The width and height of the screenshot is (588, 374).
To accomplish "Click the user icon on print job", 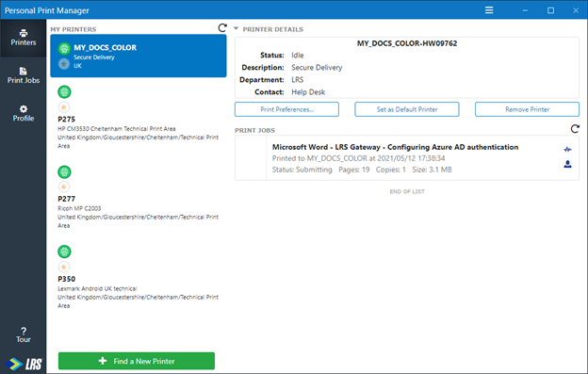I will point(568,164).
